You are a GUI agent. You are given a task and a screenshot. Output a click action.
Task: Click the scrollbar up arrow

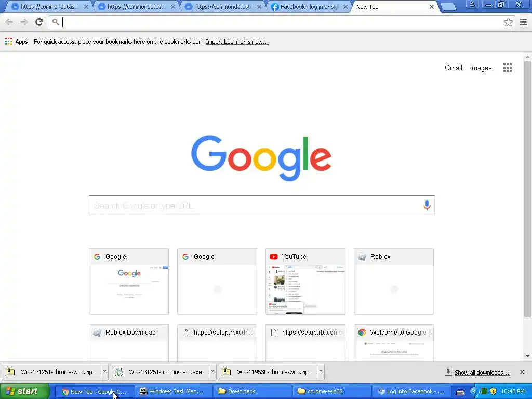pyautogui.click(x=527, y=57)
